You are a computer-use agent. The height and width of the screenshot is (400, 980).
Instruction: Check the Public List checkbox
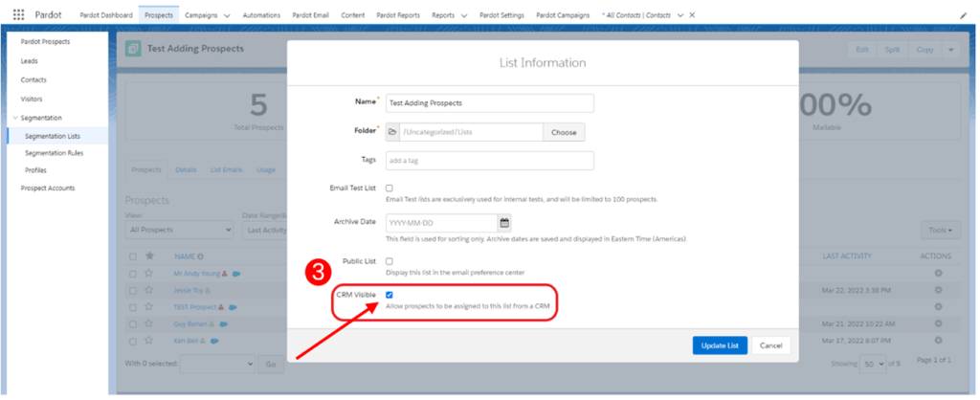pyautogui.click(x=390, y=261)
